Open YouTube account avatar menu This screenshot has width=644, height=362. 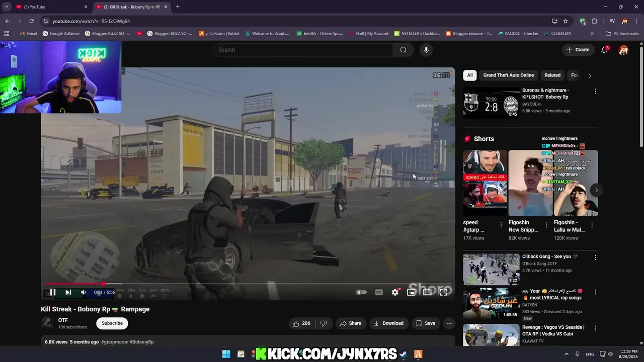(x=623, y=50)
